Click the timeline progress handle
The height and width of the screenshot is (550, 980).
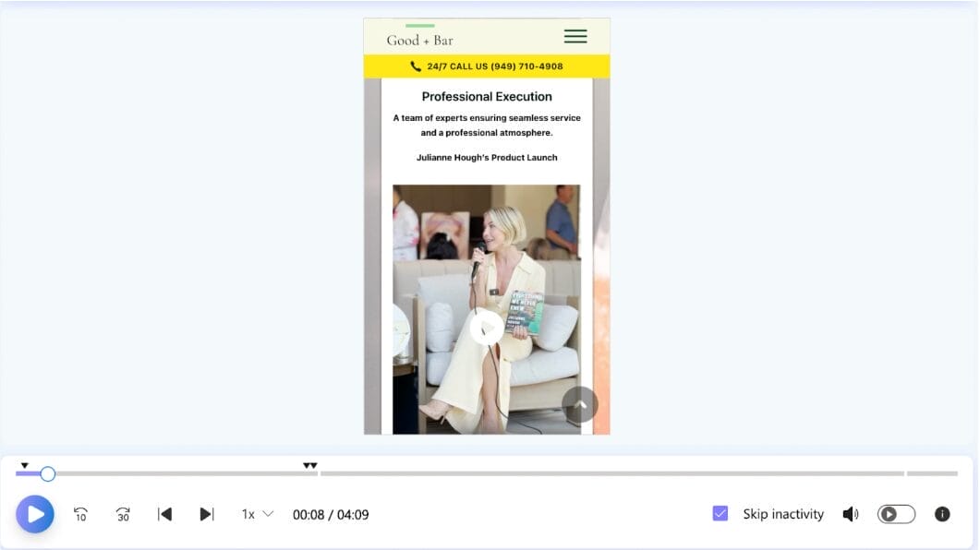(48, 473)
